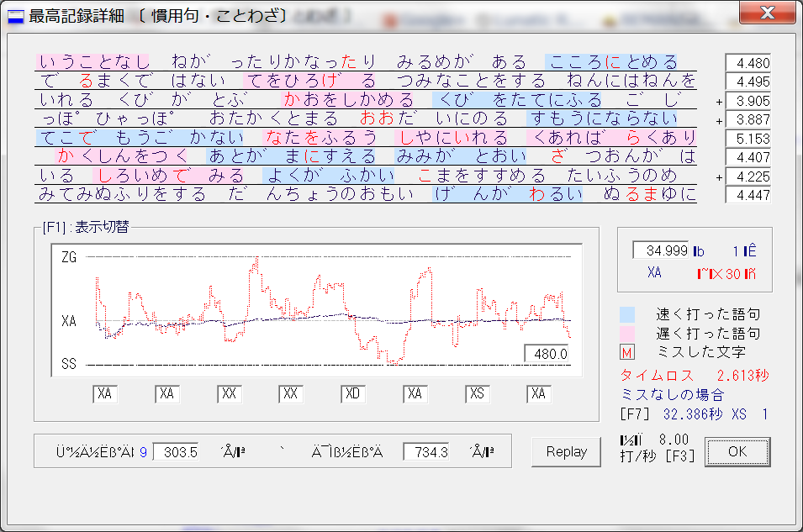Click the light blue fast-phrase legend swatch
The image size is (803, 532).
point(627,314)
